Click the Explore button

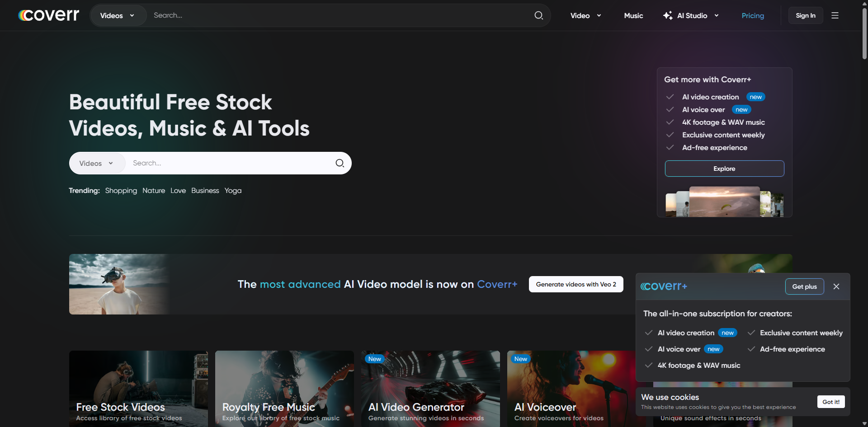(x=724, y=169)
